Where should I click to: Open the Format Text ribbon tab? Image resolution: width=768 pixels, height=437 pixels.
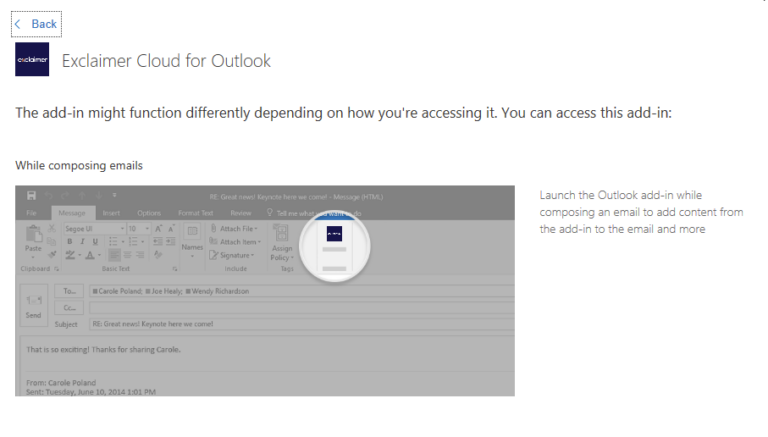coord(195,213)
